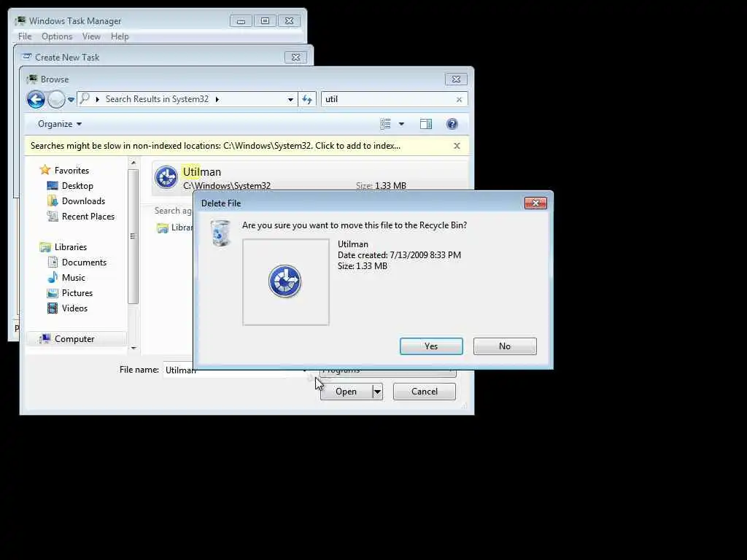
Task: Open Task Manager Options menu
Action: (57, 36)
